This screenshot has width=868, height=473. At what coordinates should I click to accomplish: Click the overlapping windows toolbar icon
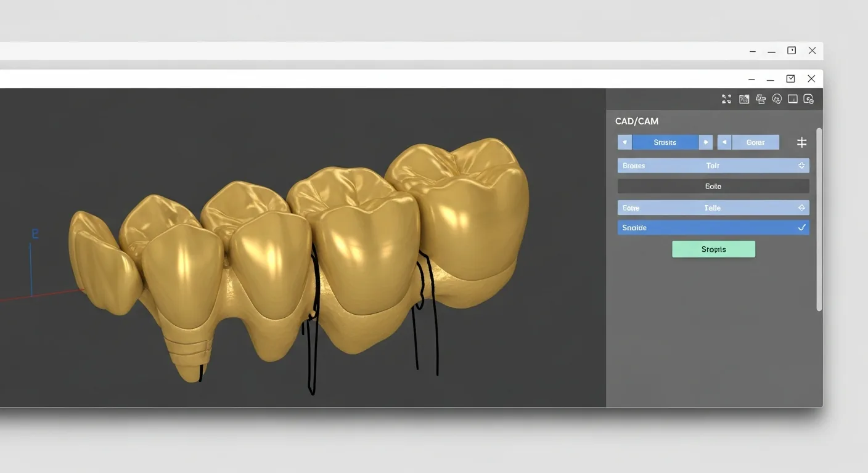761,99
